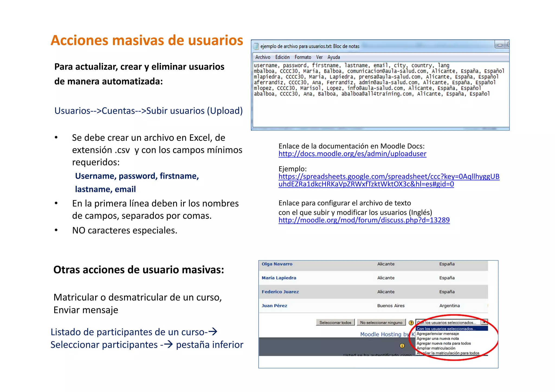Click España in María Lapiedra's row

447,278
